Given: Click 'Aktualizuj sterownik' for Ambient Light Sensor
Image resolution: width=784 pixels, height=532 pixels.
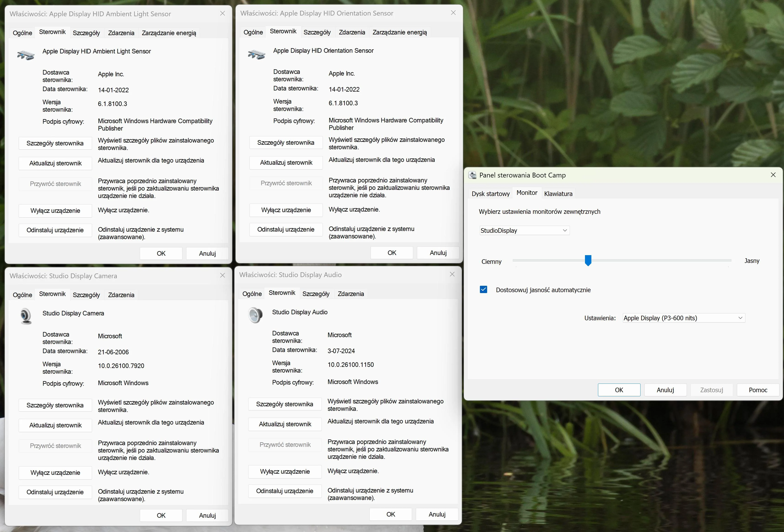Looking at the screenshot, I should click(55, 163).
